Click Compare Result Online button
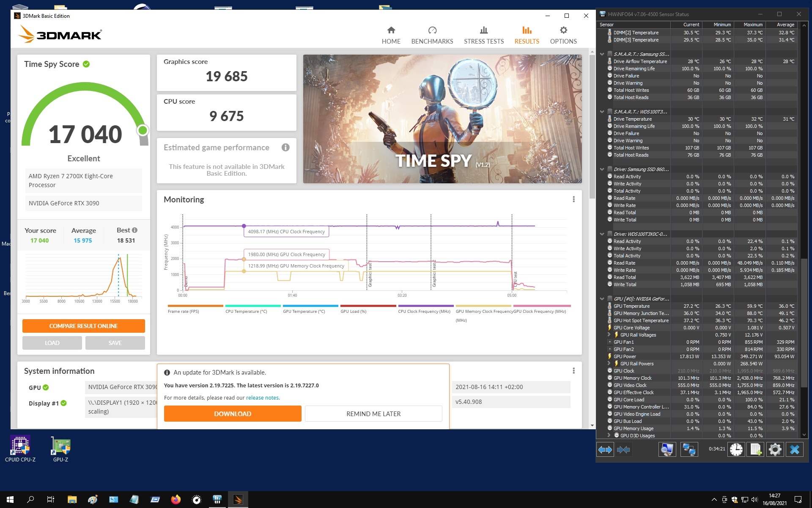 (x=83, y=326)
